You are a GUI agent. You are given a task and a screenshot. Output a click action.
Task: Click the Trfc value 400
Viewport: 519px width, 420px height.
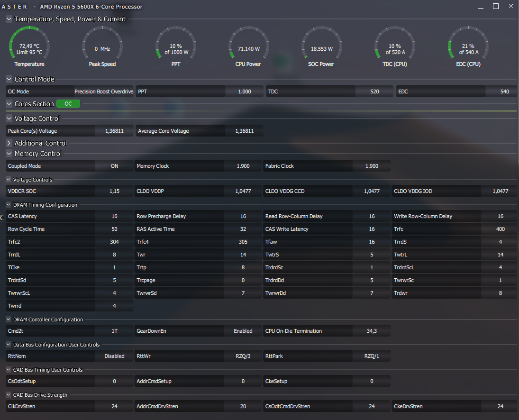point(500,229)
